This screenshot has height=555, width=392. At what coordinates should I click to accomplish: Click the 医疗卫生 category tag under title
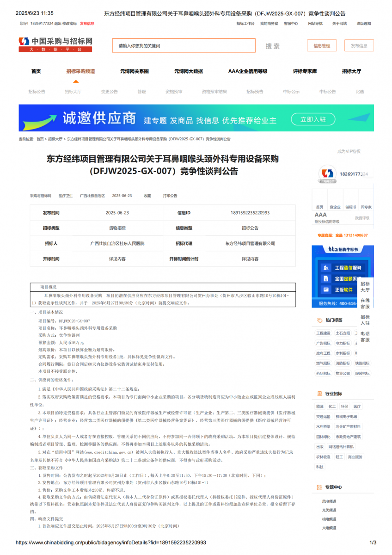click(x=66, y=196)
